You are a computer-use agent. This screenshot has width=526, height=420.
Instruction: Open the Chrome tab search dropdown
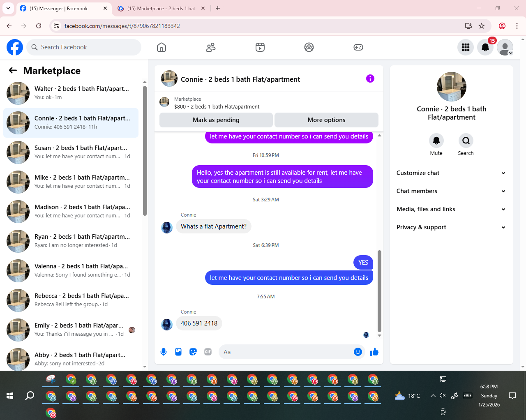pyautogui.click(x=8, y=8)
